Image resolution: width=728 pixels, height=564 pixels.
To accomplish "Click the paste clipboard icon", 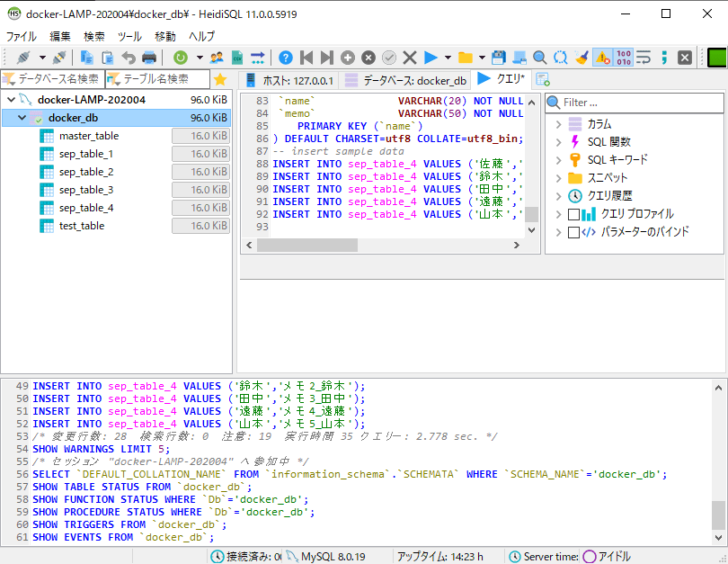I will (108, 58).
